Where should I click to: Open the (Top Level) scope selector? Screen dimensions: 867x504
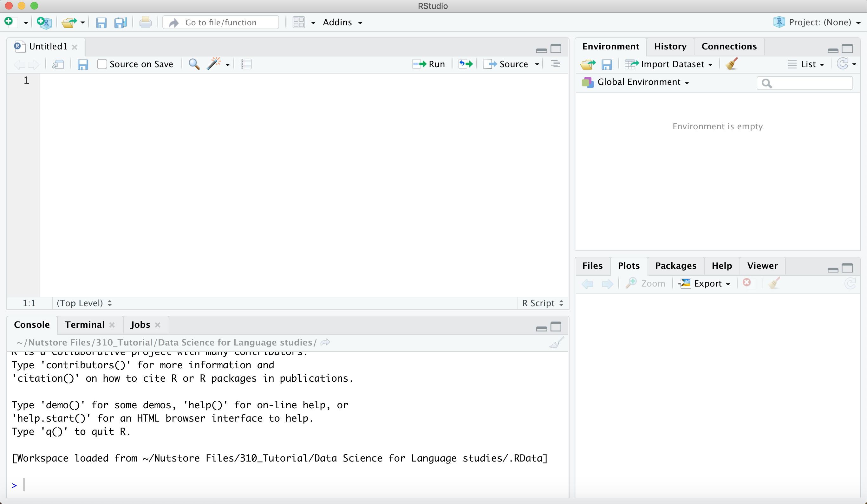coord(84,303)
